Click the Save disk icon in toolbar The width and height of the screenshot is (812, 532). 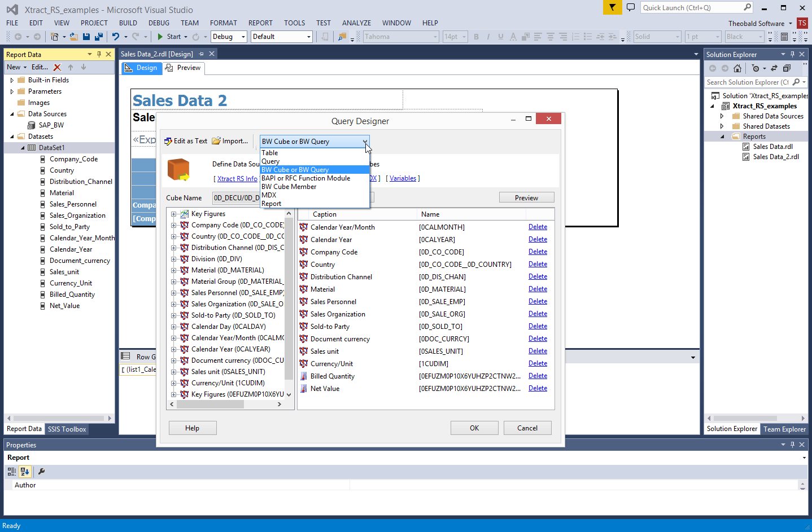86,37
